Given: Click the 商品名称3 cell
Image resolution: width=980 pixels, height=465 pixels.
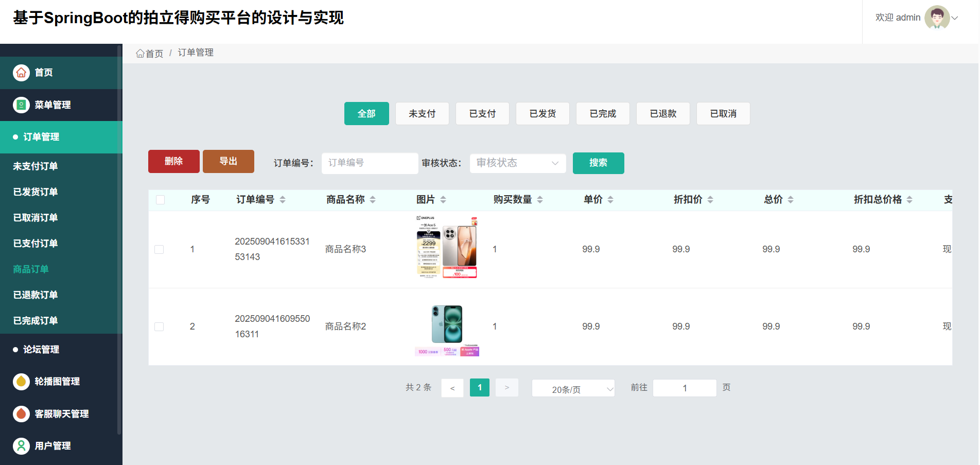Looking at the screenshot, I should pyautogui.click(x=345, y=249).
